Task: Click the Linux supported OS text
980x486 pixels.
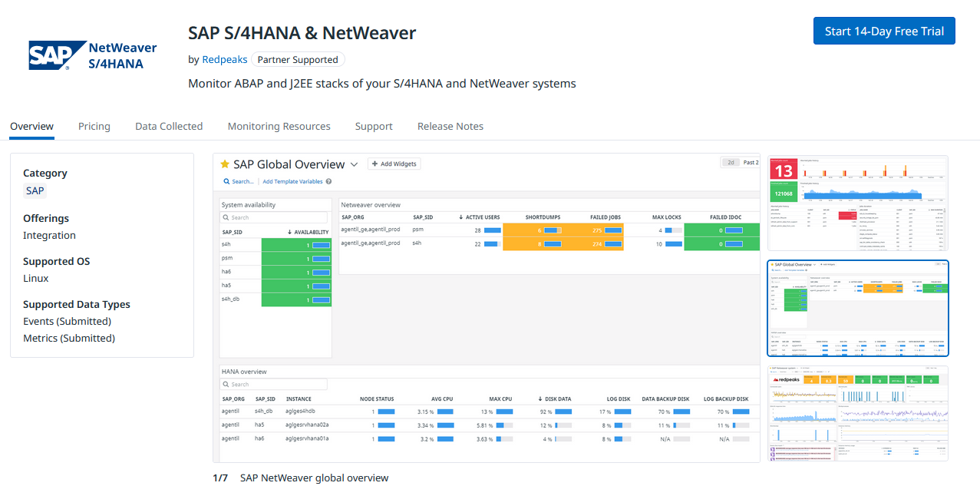Action: click(x=36, y=279)
